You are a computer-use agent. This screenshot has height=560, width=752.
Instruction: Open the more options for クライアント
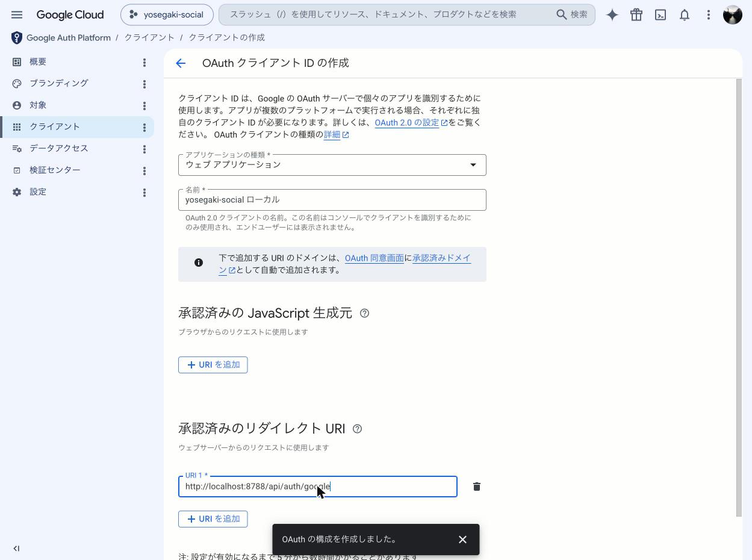(144, 128)
